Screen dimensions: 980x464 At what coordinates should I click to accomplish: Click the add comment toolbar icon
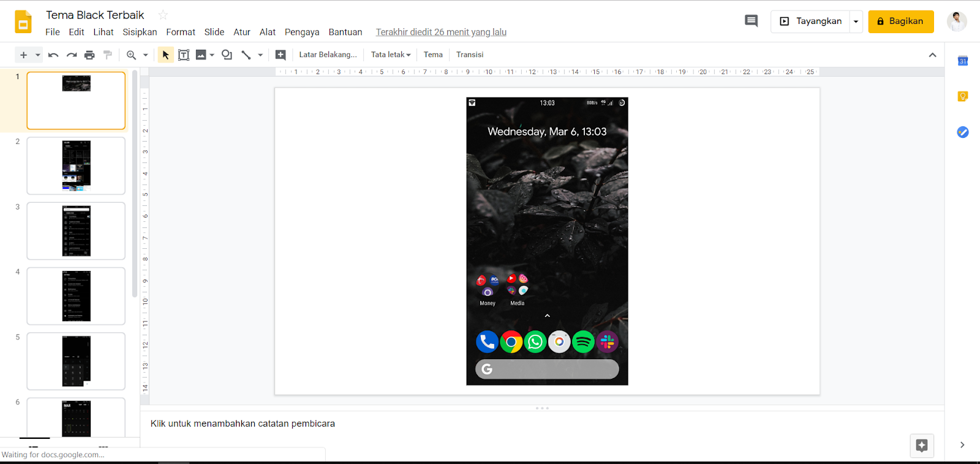pyautogui.click(x=281, y=55)
